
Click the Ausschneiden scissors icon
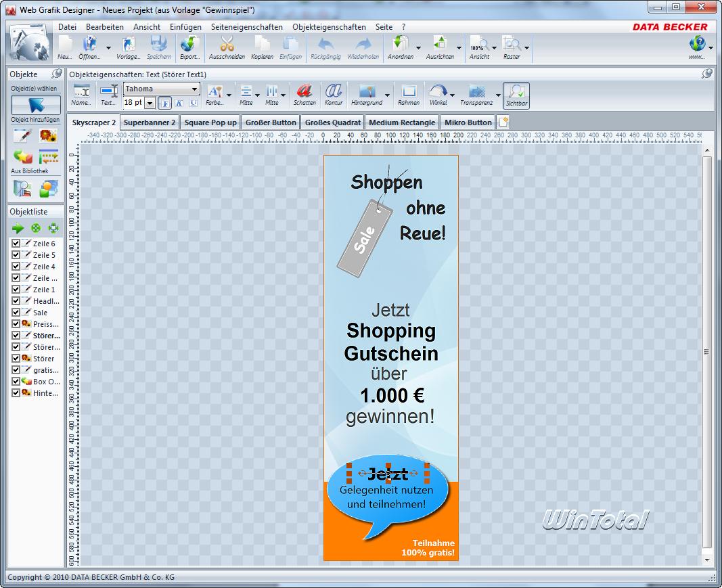(x=227, y=48)
